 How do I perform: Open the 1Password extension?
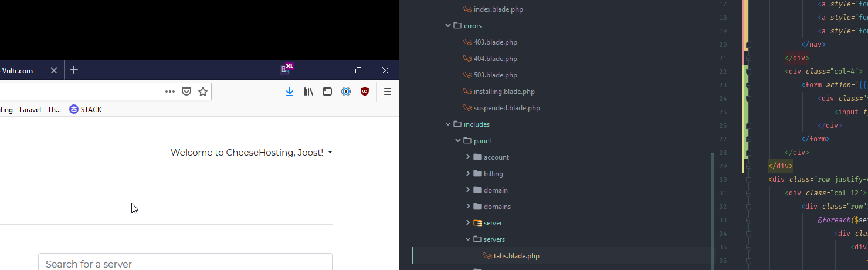[346, 92]
